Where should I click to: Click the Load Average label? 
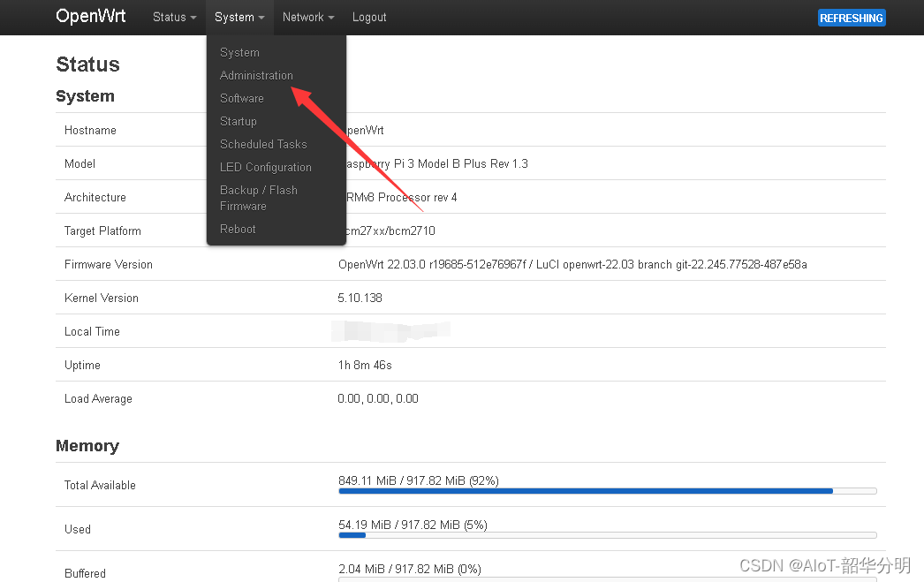[98, 399]
